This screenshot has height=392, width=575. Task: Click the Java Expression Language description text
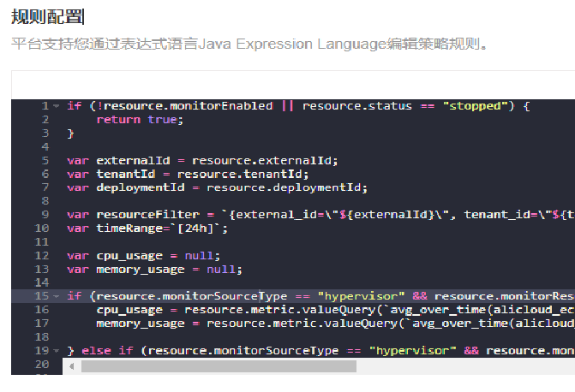point(249,44)
